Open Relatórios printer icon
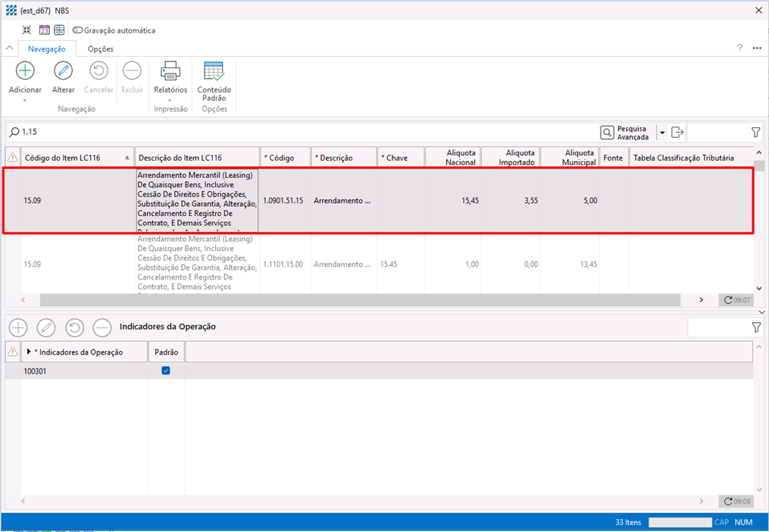This screenshot has width=769, height=532. (x=170, y=71)
